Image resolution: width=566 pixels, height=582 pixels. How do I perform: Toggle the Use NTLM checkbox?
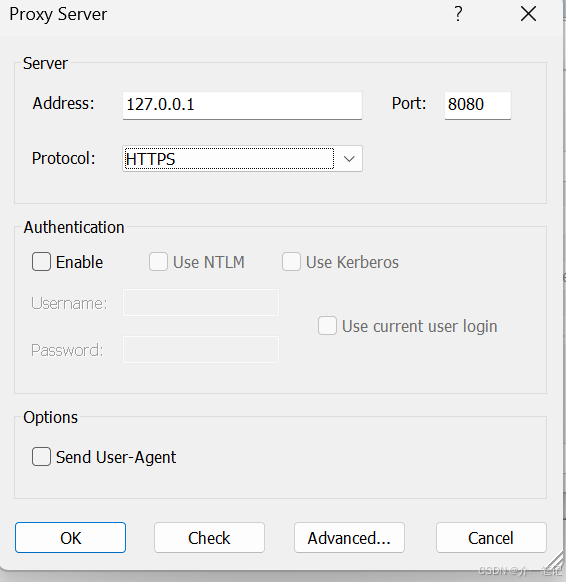pos(158,262)
